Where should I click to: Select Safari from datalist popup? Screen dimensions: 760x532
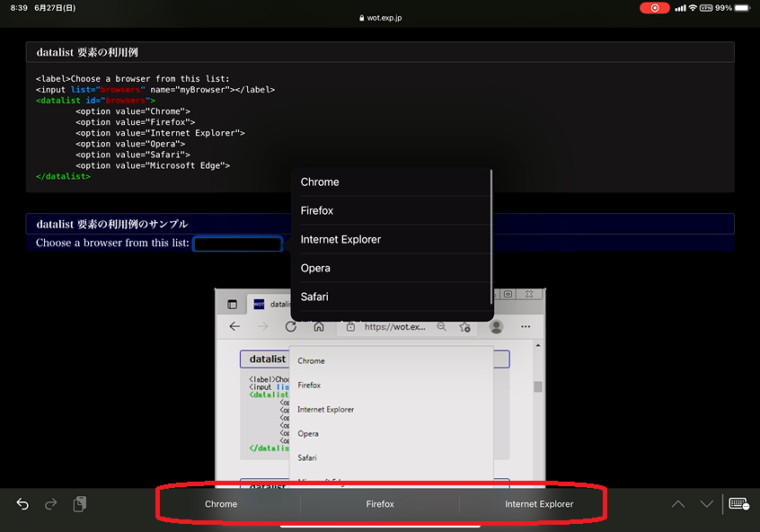click(392, 297)
